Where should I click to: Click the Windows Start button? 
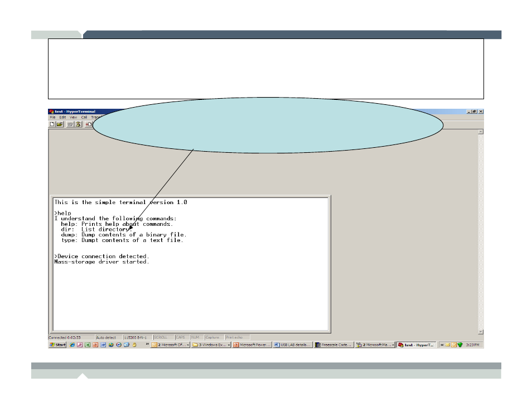pyautogui.click(x=57, y=345)
